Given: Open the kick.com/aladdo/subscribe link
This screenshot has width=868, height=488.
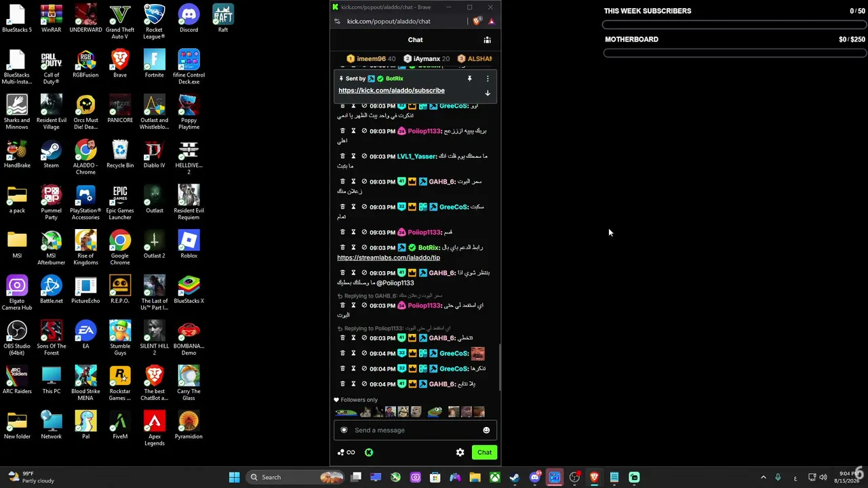Looking at the screenshot, I should [391, 90].
